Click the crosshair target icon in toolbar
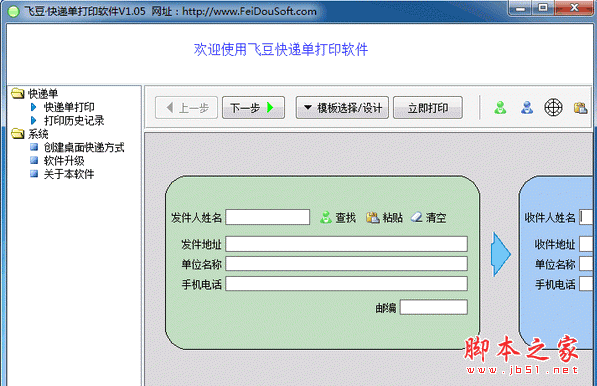597x386 pixels. click(553, 107)
